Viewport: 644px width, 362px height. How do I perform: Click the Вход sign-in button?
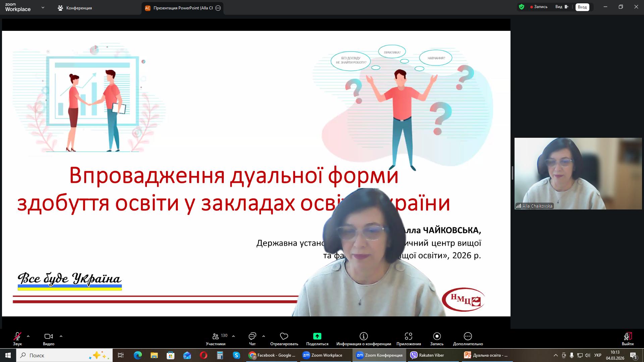pyautogui.click(x=582, y=7)
